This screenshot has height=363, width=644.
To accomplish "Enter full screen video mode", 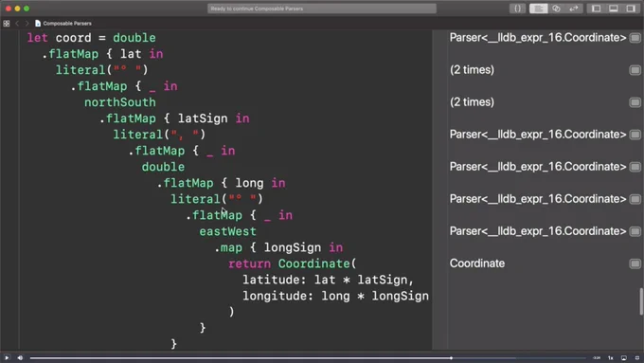I will (637, 358).
